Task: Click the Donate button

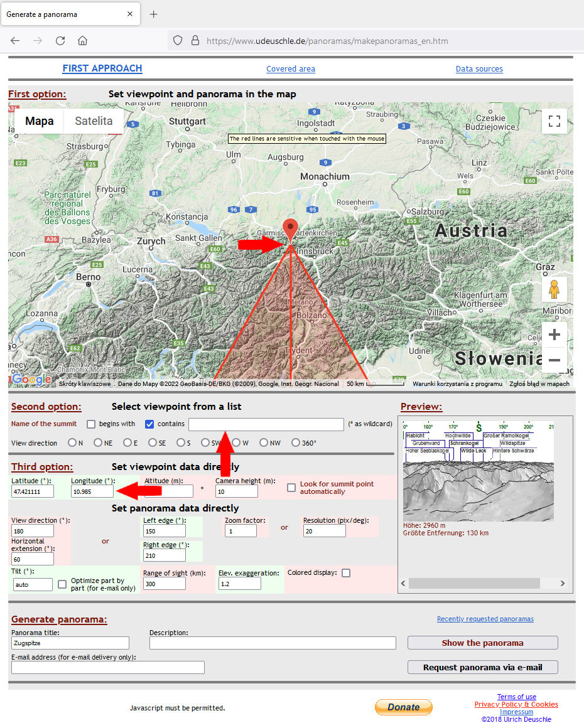Action: (403, 707)
